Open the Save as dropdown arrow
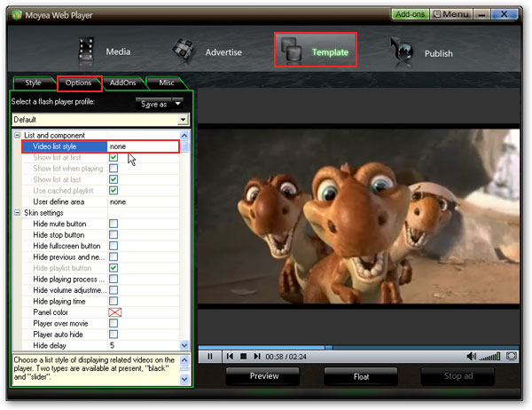 pos(178,103)
